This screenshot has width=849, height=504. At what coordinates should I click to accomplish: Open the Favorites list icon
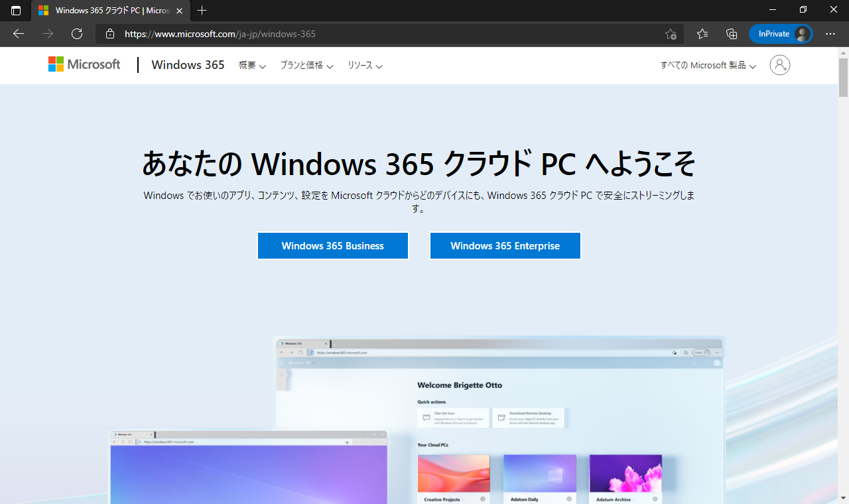(702, 34)
